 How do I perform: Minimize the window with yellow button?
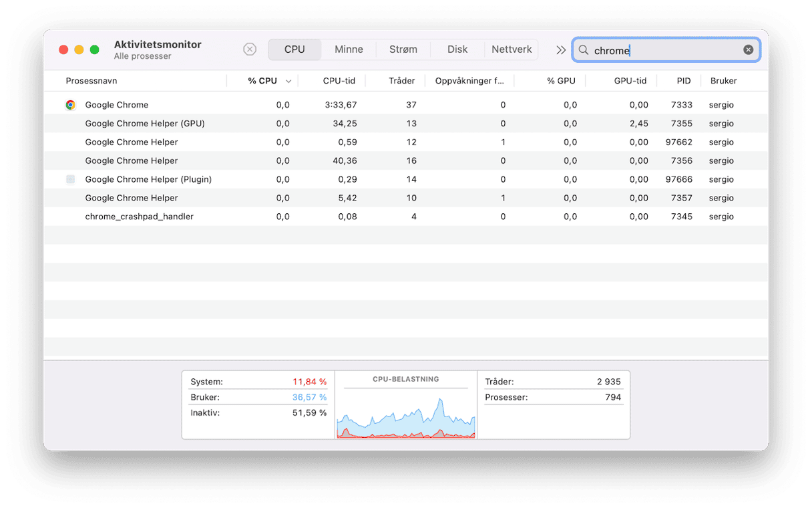click(79, 50)
